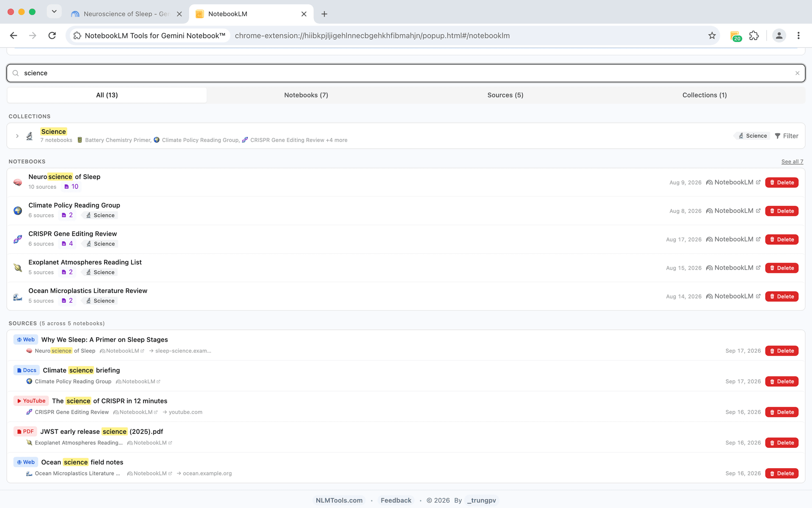Click into the science search field
Screen dimensions: 812x508
tap(406, 73)
